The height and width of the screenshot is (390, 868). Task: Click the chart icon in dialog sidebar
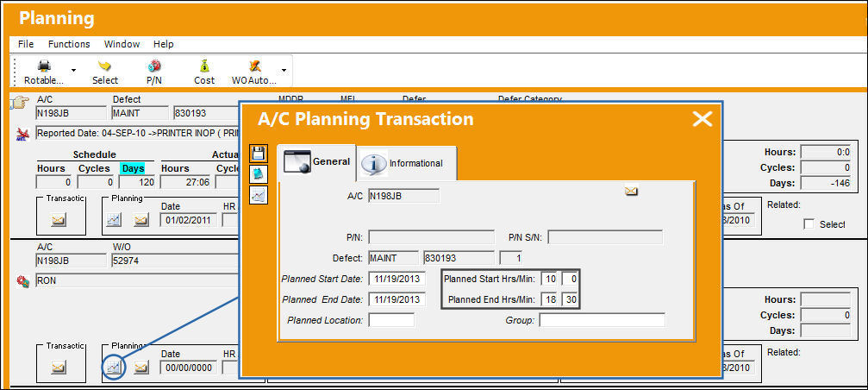tap(259, 194)
